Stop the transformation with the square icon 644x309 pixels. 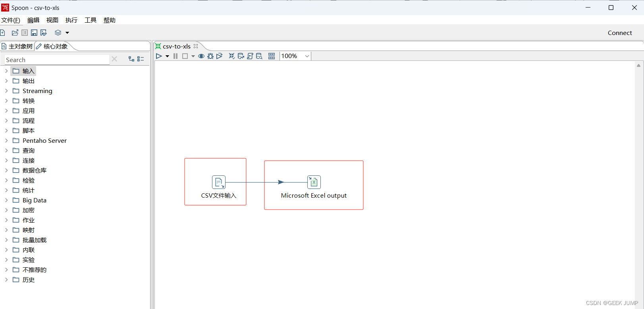pos(185,56)
